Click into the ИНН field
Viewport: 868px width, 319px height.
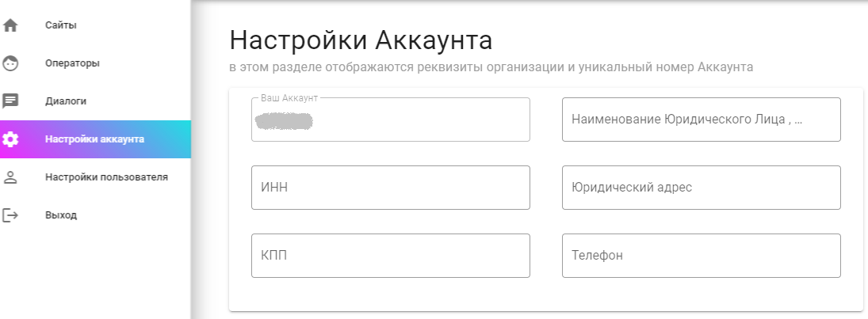click(x=390, y=188)
